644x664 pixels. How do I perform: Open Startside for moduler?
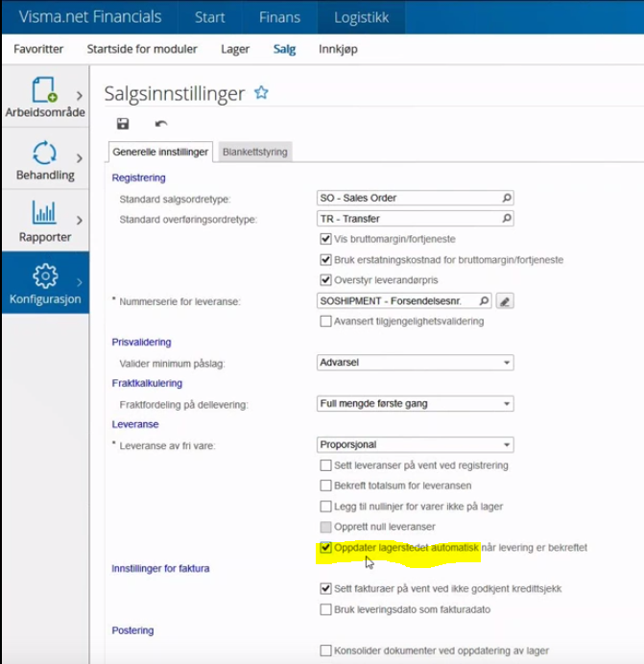(x=142, y=49)
